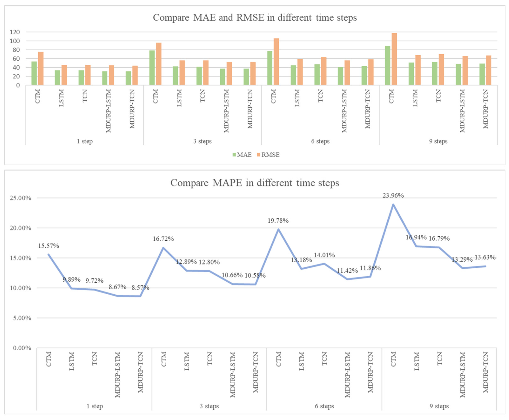509x420 pixels.
Task: Click the tallest RMSE bar for 9 steps CTM
Action: pyautogui.click(x=394, y=59)
